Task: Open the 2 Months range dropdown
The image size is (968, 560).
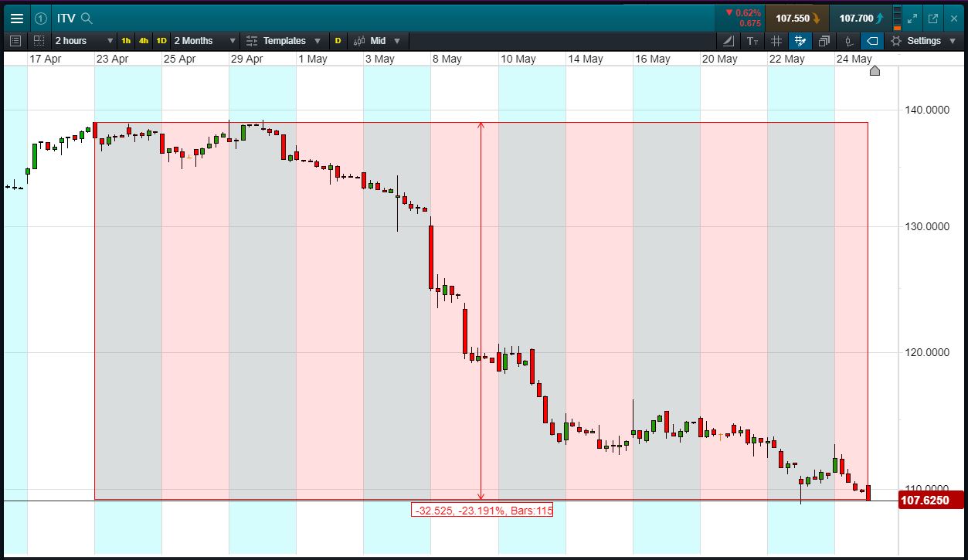Action: (x=205, y=41)
